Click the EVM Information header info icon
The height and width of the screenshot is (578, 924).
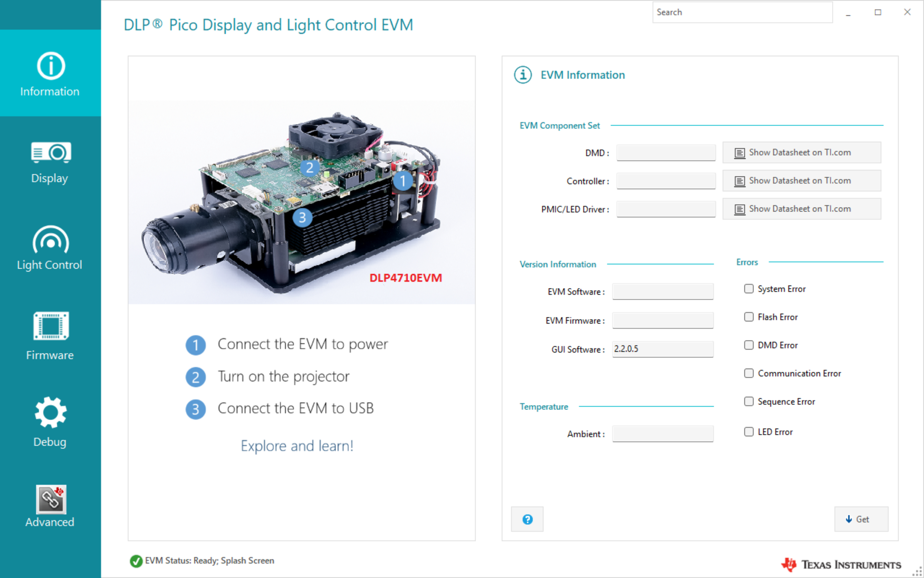tap(523, 75)
